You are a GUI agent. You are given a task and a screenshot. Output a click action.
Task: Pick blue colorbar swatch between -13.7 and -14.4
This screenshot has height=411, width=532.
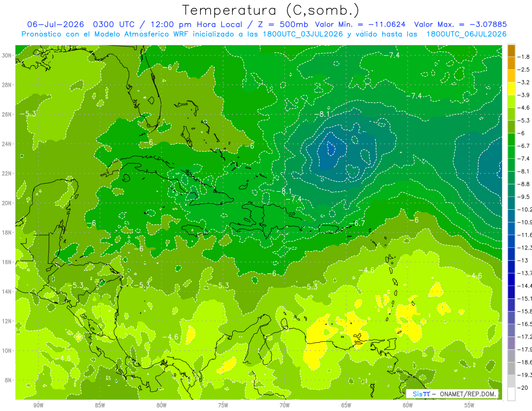(x=511, y=279)
